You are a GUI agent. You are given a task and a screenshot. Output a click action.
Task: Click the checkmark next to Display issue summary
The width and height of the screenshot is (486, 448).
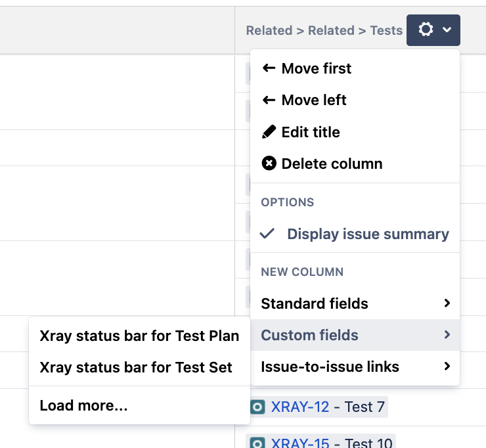pos(267,234)
